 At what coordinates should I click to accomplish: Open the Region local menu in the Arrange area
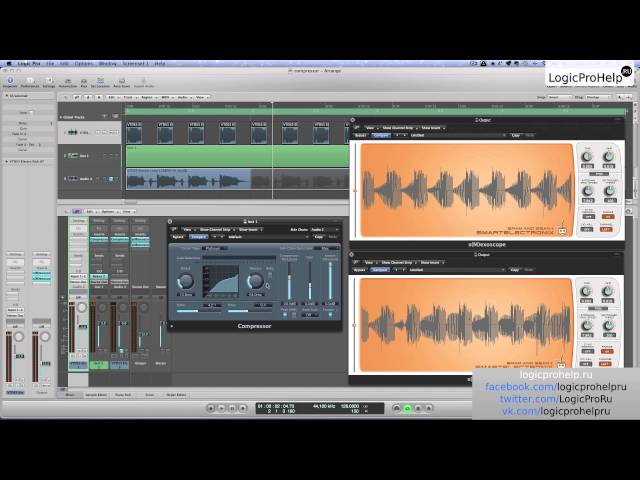point(147,98)
